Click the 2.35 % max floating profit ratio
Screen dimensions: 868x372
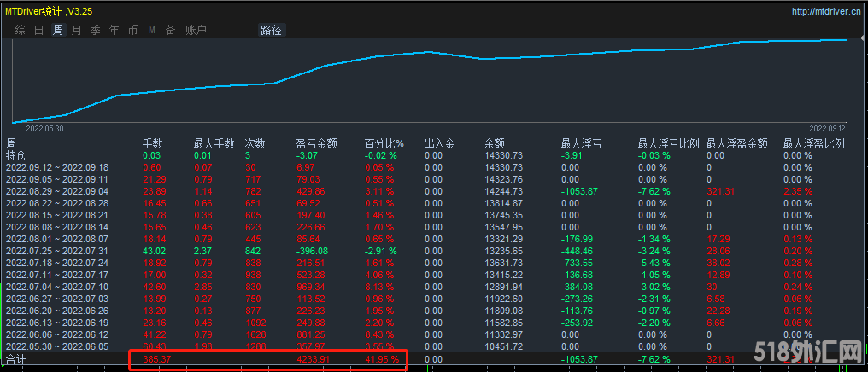[798, 191]
